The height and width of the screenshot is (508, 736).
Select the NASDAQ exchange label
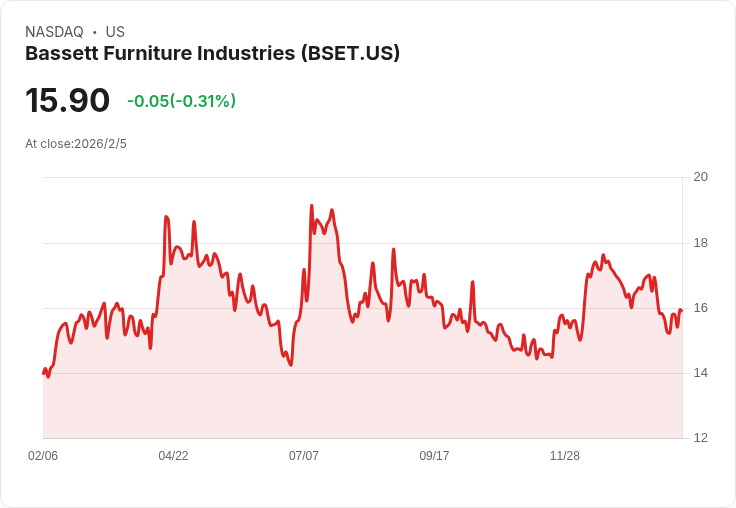click(54, 32)
